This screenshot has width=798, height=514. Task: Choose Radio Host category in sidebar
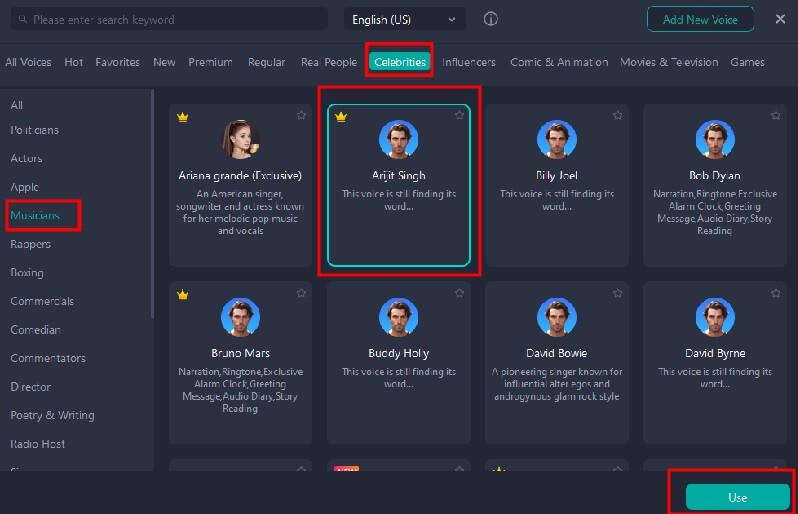(38, 444)
